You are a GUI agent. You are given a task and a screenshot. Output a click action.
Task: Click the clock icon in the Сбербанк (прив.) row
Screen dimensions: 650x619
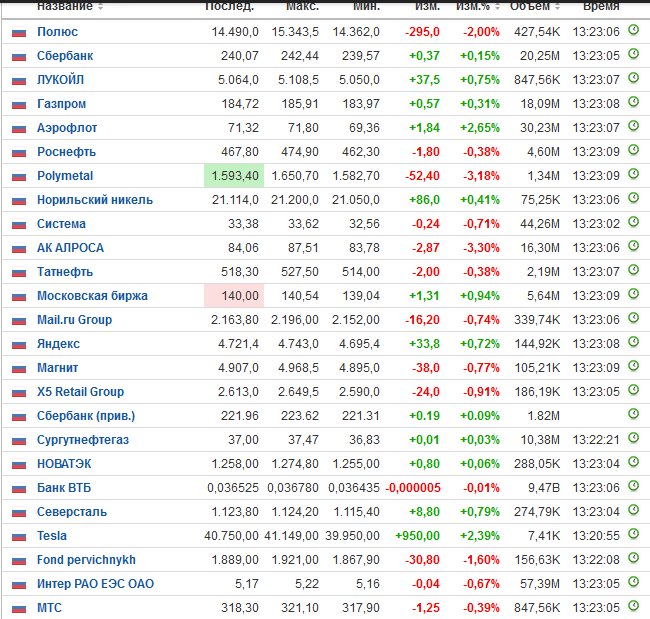coord(633,414)
